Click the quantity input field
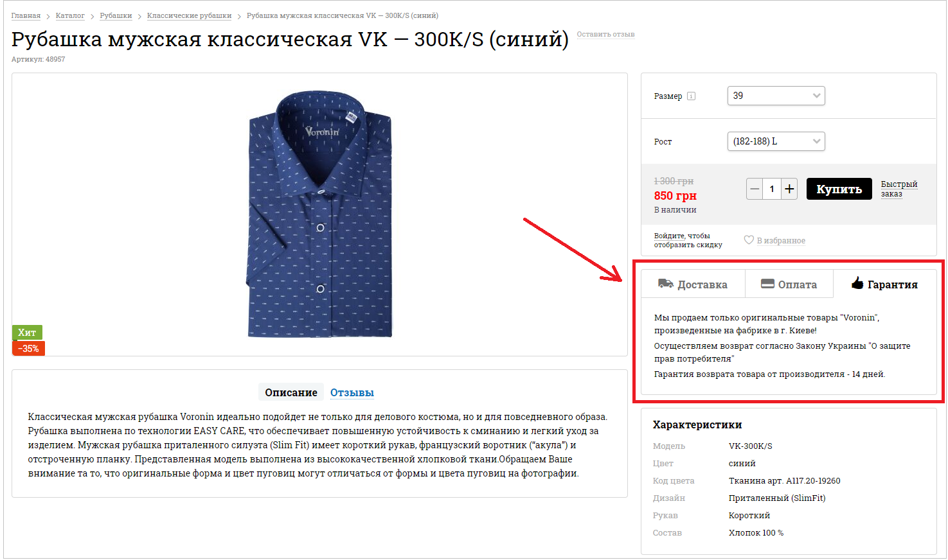 (772, 189)
